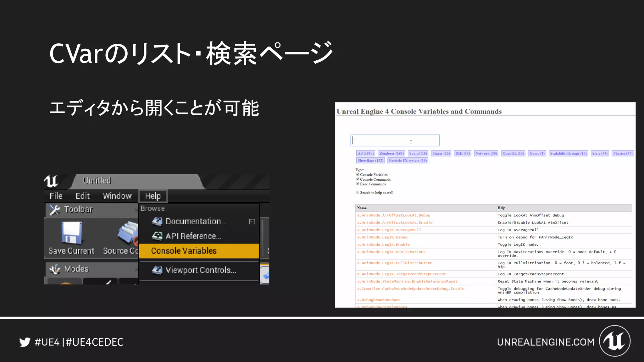The image size is (644, 362).
Task: Click the Name column header
Action: [425, 208]
